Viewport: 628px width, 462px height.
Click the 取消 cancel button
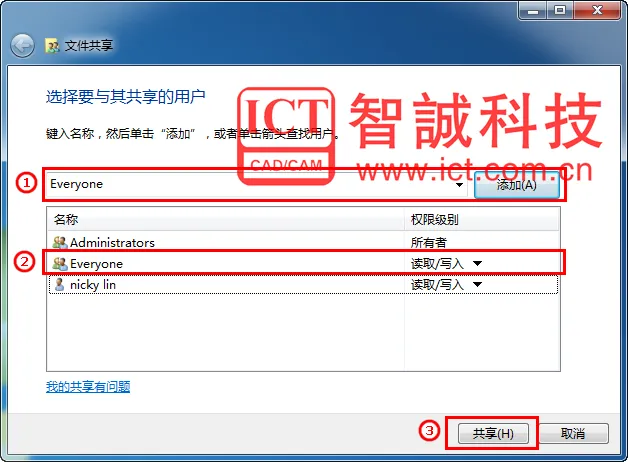pyautogui.click(x=573, y=433)
